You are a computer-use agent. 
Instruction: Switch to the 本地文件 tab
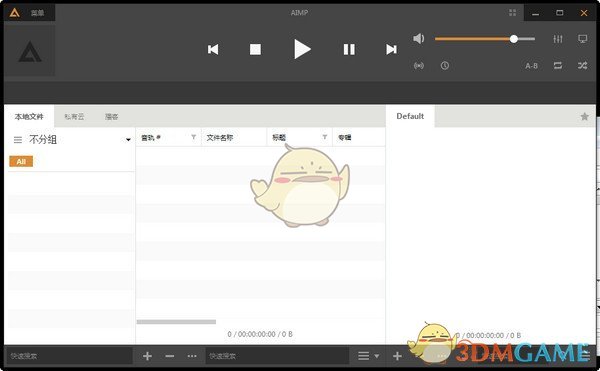(x=29, y=117)
